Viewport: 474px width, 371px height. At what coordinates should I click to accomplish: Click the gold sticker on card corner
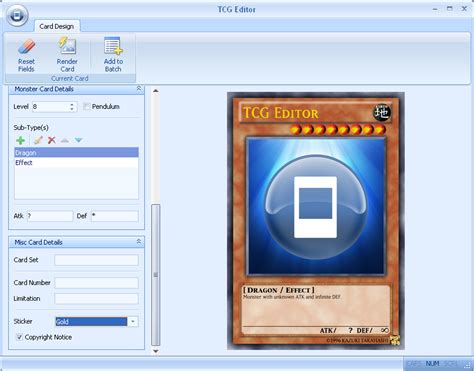point(395,340)
